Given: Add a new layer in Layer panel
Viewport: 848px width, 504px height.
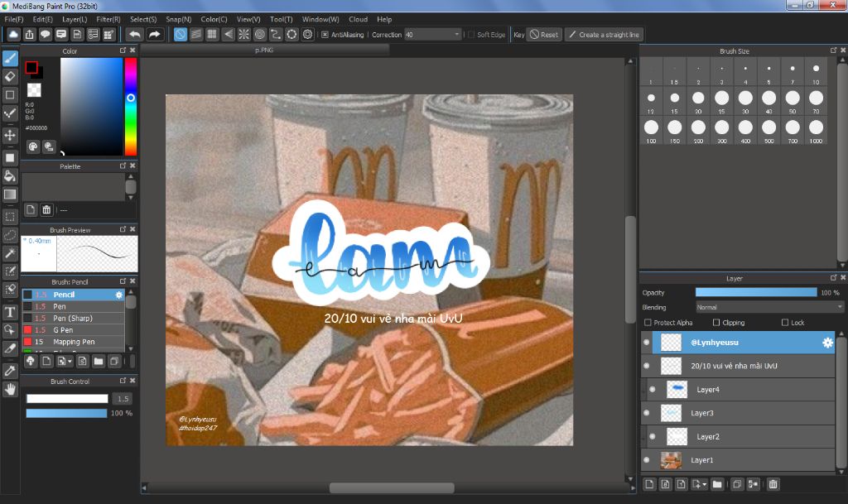Looking at the screenshot, I should (649, 484).
